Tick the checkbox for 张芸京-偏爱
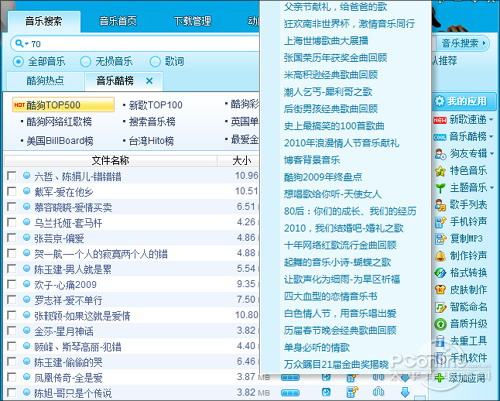The width and height of the screenshot is (500, 401). tap(12, 238)
